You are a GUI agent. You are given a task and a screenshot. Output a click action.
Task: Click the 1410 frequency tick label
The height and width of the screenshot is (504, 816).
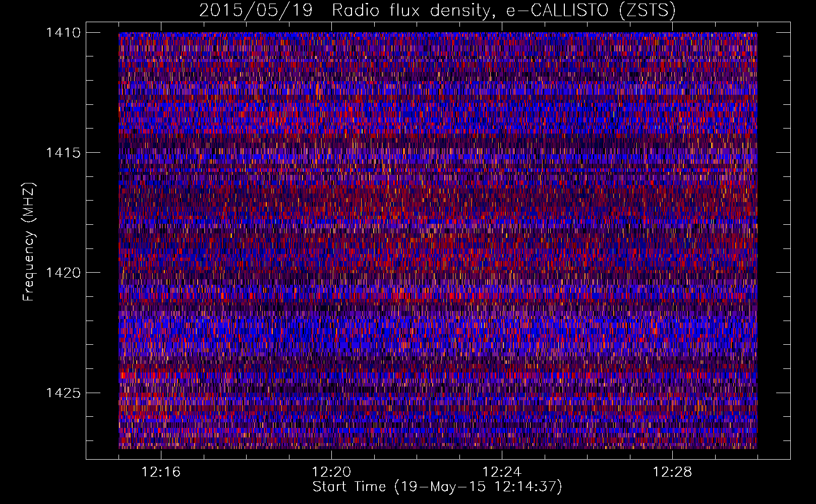point(63,33)
